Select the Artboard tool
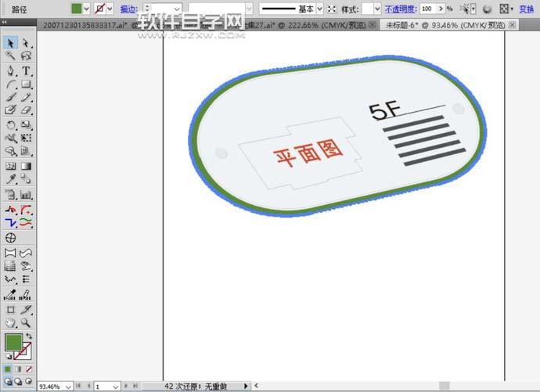Viewport: 540px width, 392px height. (10, 310)
